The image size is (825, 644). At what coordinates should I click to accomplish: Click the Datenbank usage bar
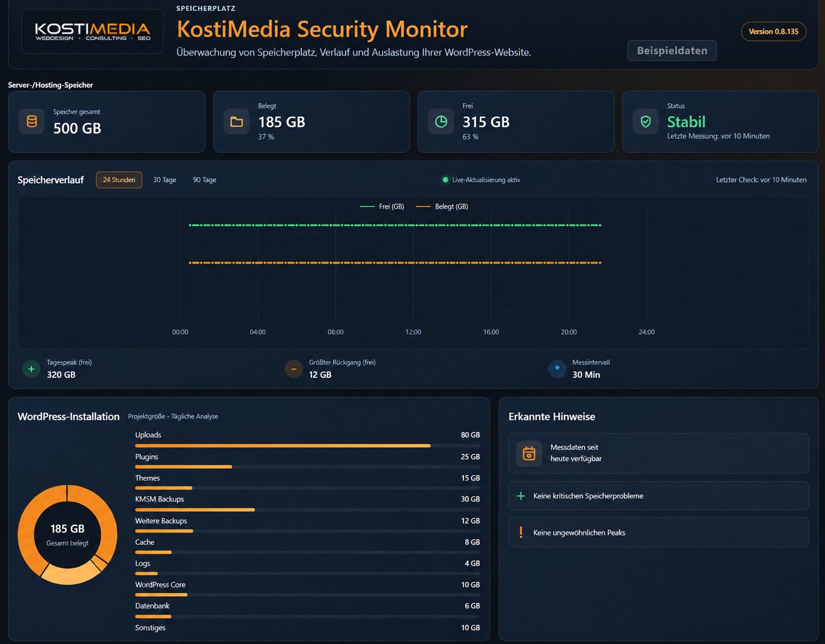[x=307, y=616]
